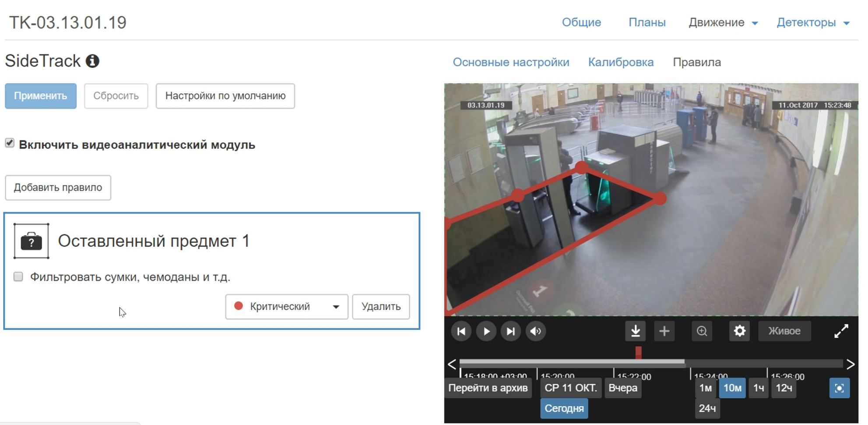Click Добавить правило button
The image size is (868, 425).
click(58, 188)
